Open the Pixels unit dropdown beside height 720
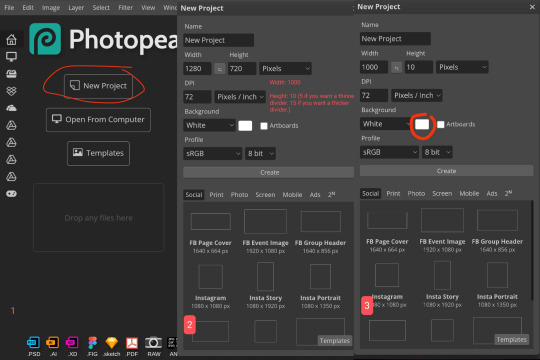This screenshot has height=360, width=540. pos(285,69)
